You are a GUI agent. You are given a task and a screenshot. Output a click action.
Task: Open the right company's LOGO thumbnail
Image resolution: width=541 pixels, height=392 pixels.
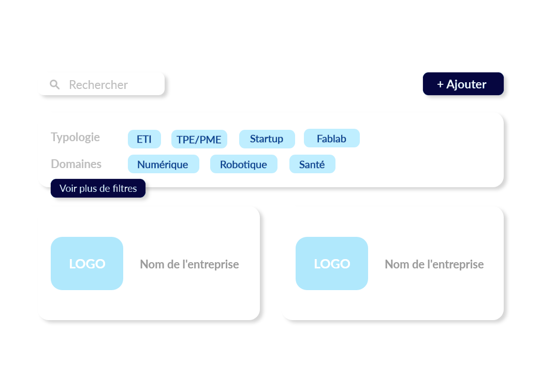331,263
